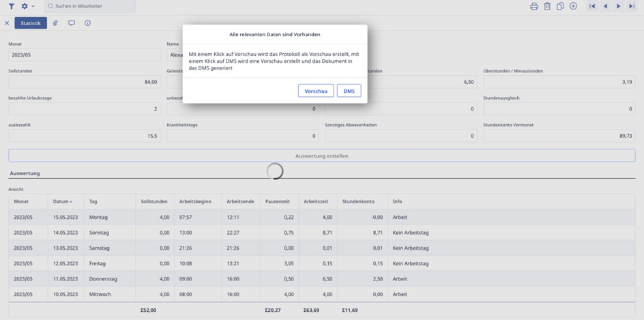Click the DMS button in dialog
This screenshot has height=320, width=644.
tap(349, 91)
